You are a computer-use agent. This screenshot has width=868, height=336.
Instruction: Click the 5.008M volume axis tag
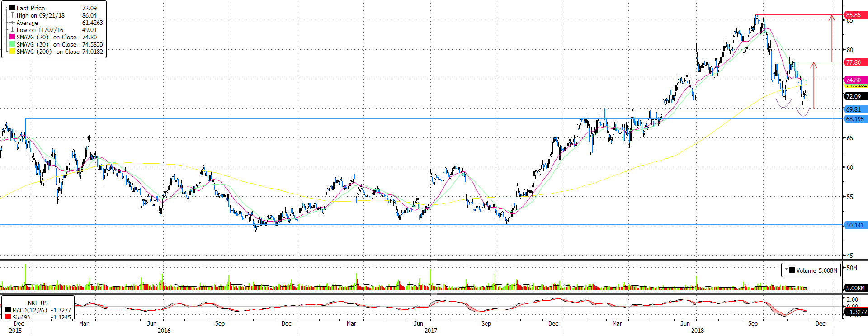pyautogui.click(x=856, y=288)
